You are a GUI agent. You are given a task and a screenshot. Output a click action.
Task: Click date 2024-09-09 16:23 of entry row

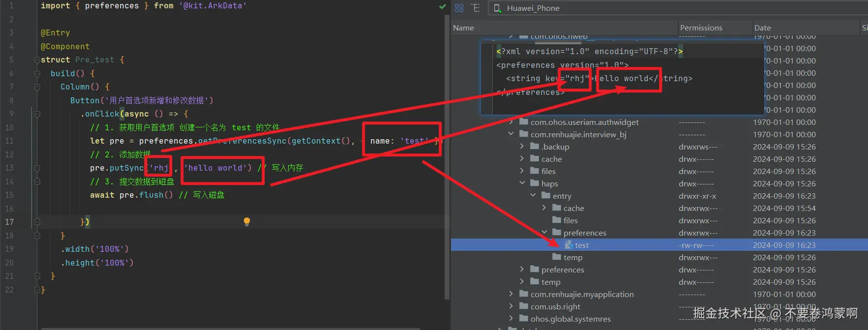pyautogui.click(x=784, y=196)
